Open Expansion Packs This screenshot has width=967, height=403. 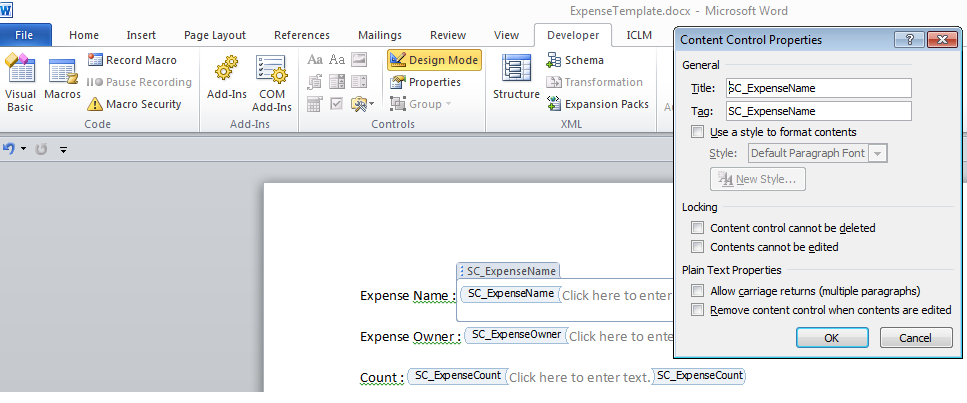[597, 104]
